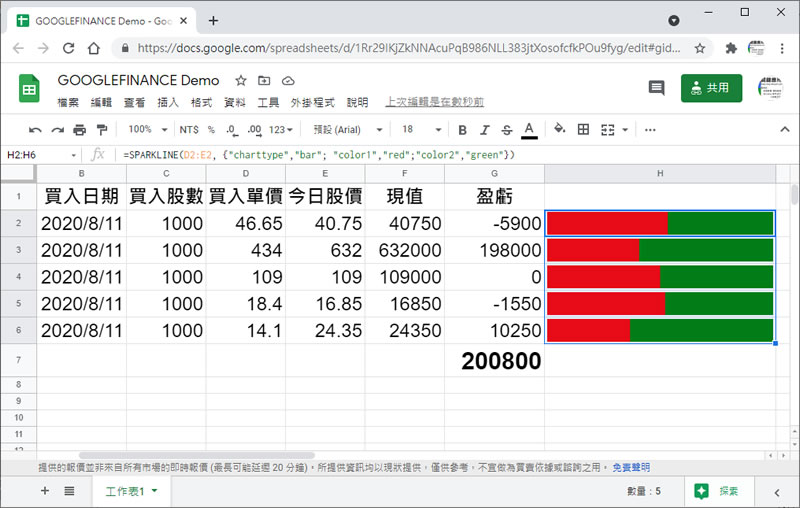This screenshot has height=508, width=800.
Task: Click the undo icon
Action: tap(35, 130)
